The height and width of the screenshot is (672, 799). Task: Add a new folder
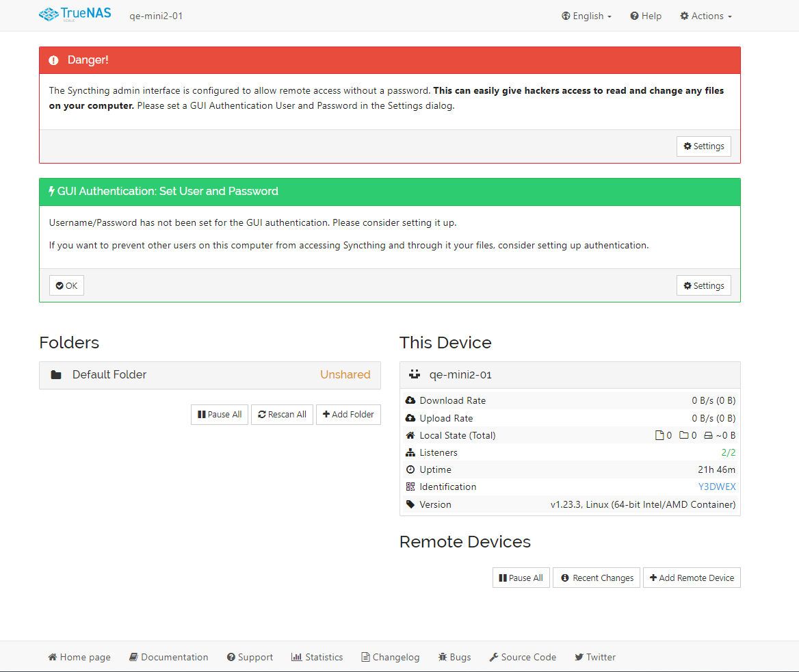349,415
